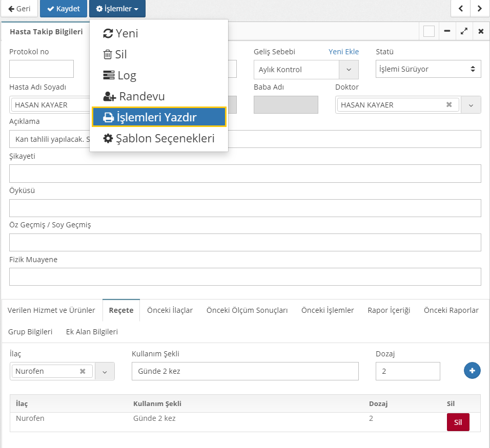Select İşlemleri Yazdır menu item
The height and width of the screenshot is (448, 490).
tap(159, 117)
